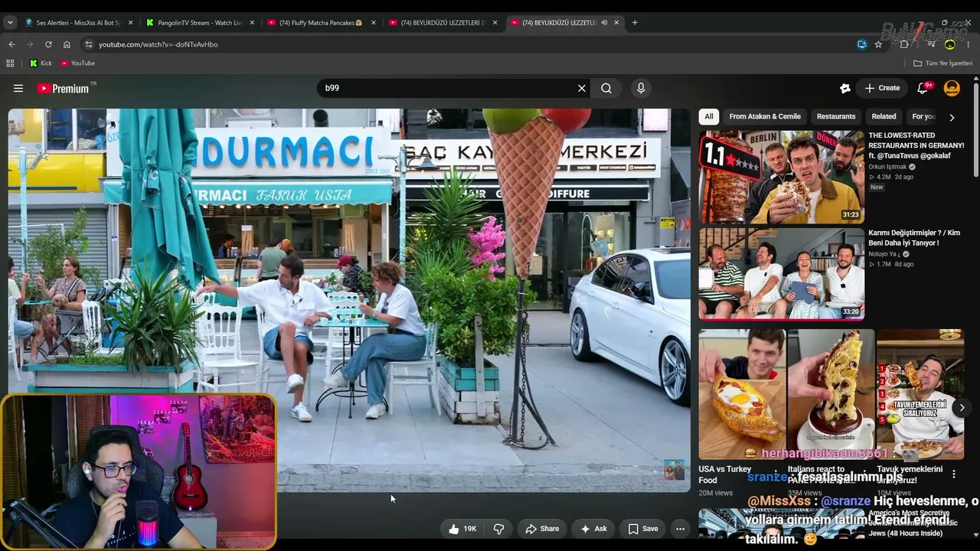The width and height of the screenshot is (980, 551).
Task: Open the more actions three-dot menu
Action: click(x=680, y=529)
